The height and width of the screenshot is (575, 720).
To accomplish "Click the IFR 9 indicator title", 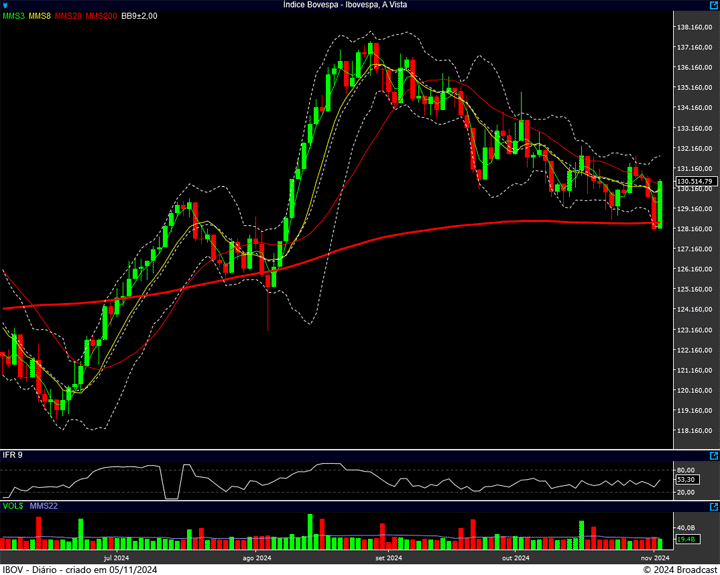I will [13, 455].
